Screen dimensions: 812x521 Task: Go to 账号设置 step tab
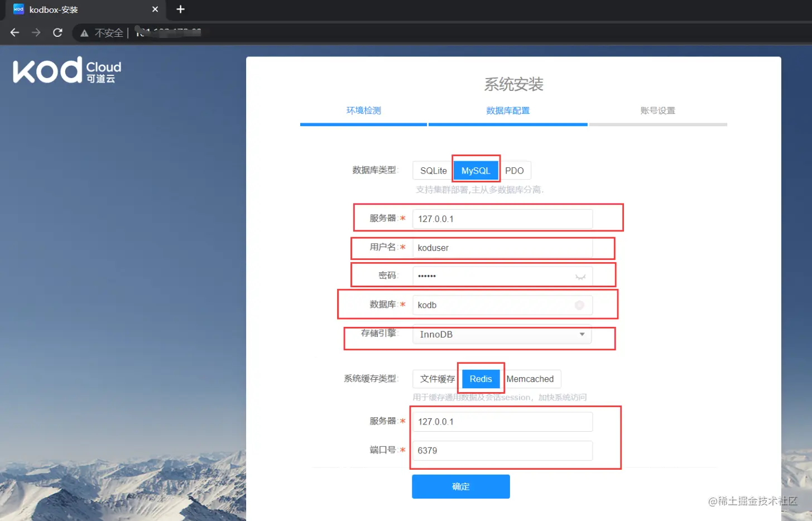(658, 110)
